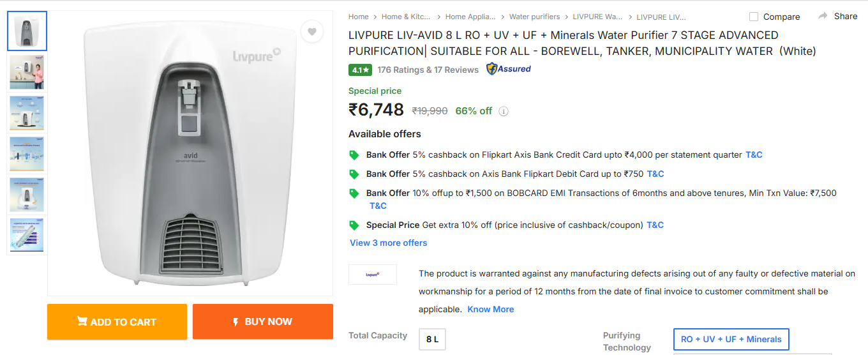Viewport: 868px width, 355px height.
Task: Select the second product thumbnail
Action: (x=27, y=72)
